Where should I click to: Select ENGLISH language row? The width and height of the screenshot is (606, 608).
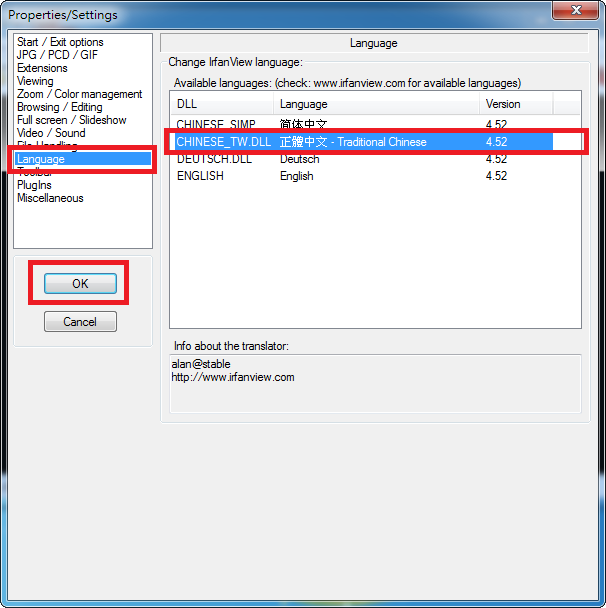point(361,176)
